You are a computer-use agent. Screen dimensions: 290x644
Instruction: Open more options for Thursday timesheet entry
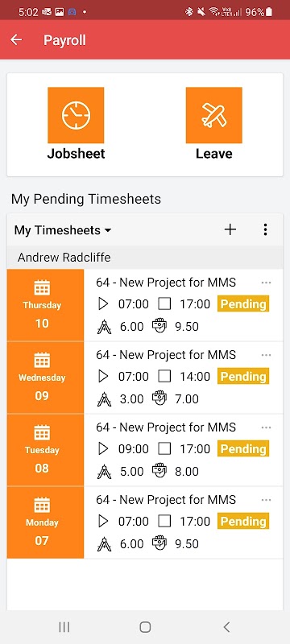[266, 283]
